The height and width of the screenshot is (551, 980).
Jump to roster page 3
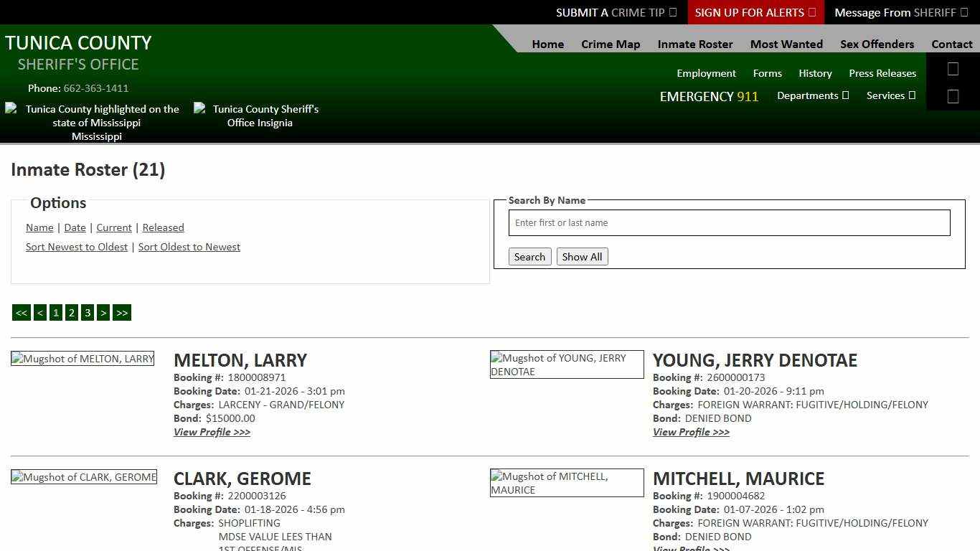tap(88, 312)
